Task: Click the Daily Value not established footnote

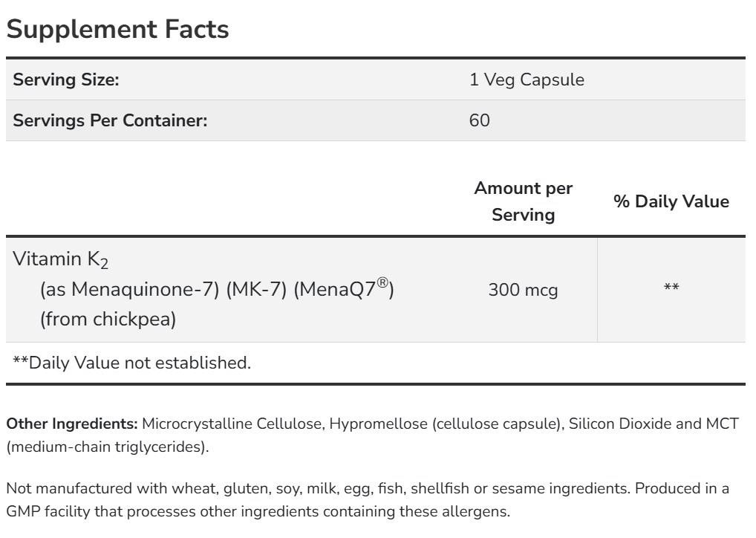Action: coord(132,363)
